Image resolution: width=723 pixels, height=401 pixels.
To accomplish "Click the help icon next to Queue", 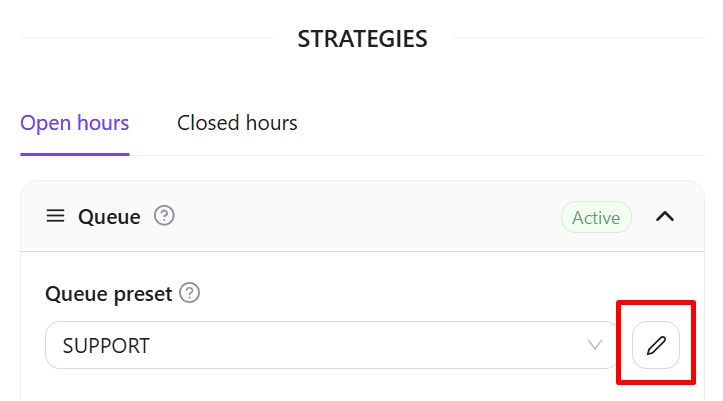I will [165, 216].
